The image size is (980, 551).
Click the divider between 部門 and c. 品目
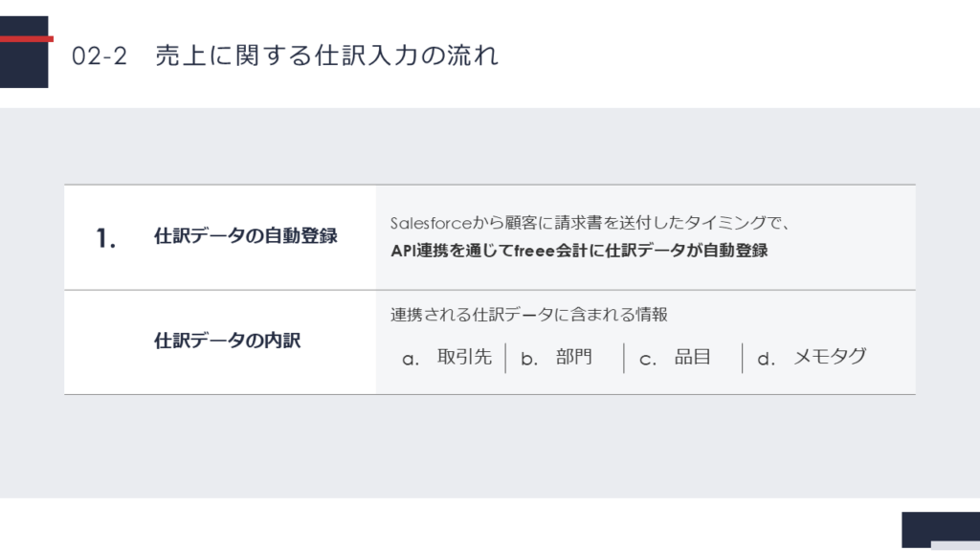pos(623,358)
